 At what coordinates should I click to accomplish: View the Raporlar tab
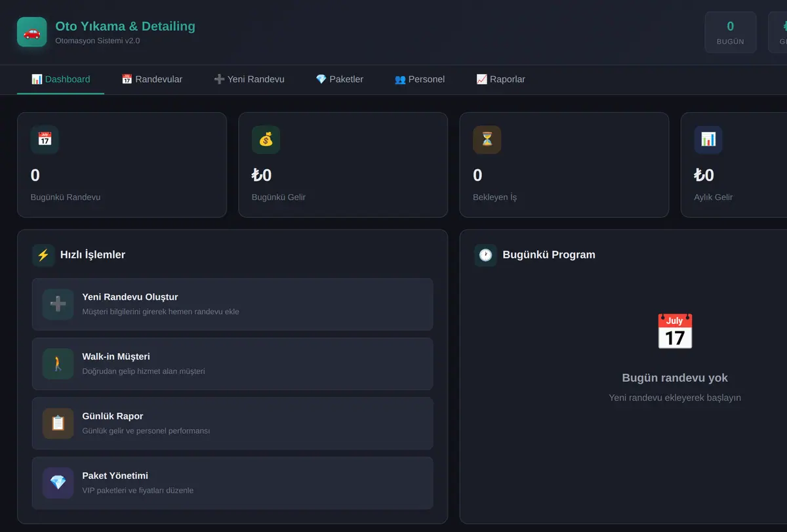tap(500, 79)
